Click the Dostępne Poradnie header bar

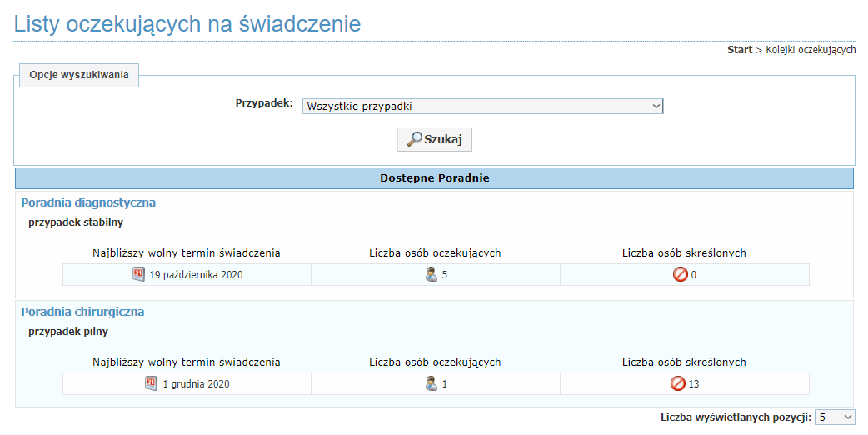click(434, 178)
